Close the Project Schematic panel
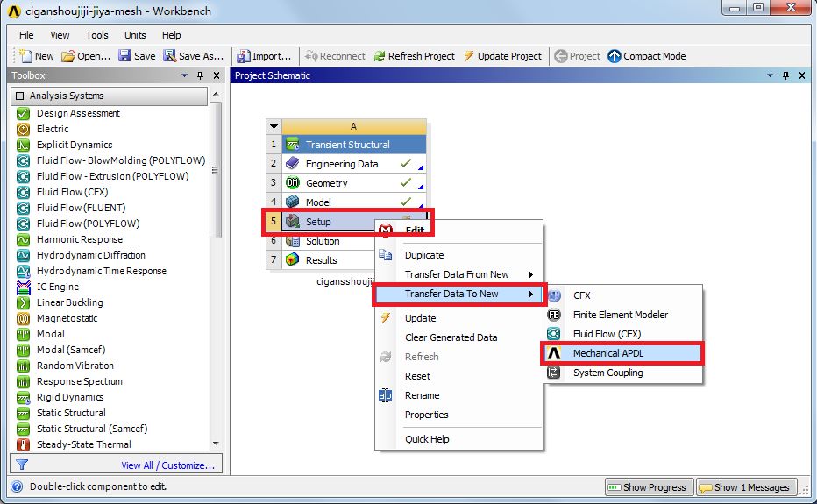Image resolution: width=817 pixels, height=504 pixels. (802, 75)
